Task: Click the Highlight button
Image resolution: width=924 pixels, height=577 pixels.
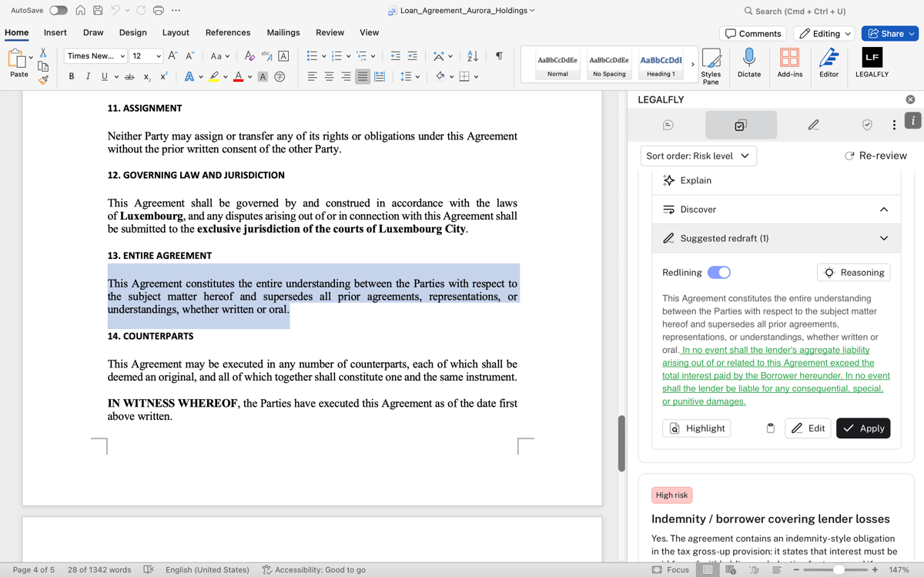Action: pyautogui.click(x=697, y=428)
